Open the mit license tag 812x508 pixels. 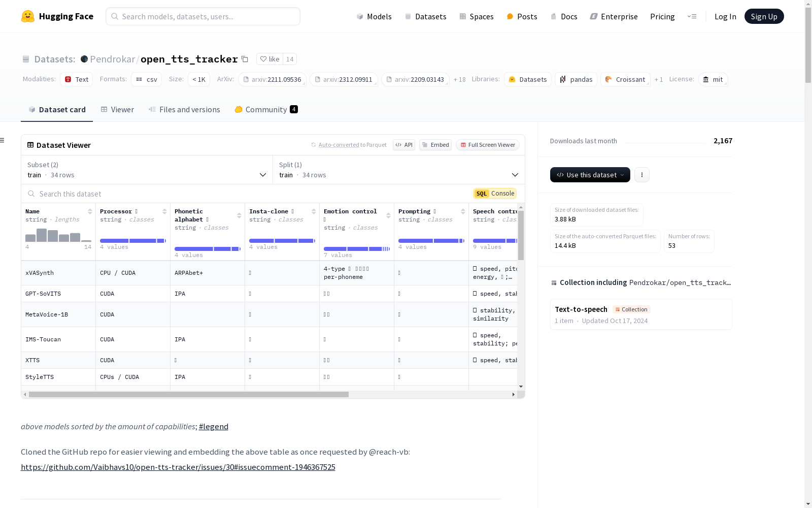tap(713, 79)
